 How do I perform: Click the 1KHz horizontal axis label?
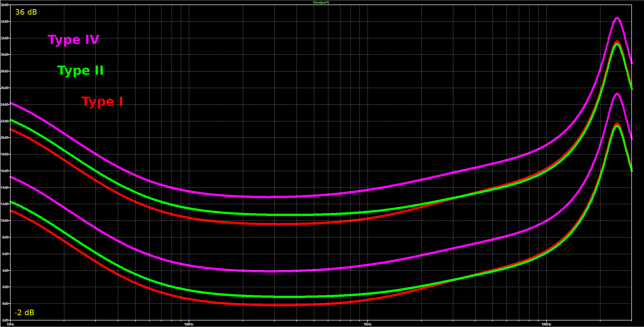click(x=367, y=324)
